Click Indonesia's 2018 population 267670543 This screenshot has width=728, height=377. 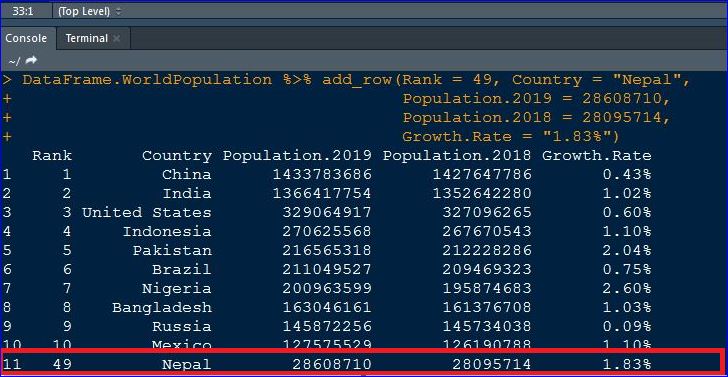[487, 231]
